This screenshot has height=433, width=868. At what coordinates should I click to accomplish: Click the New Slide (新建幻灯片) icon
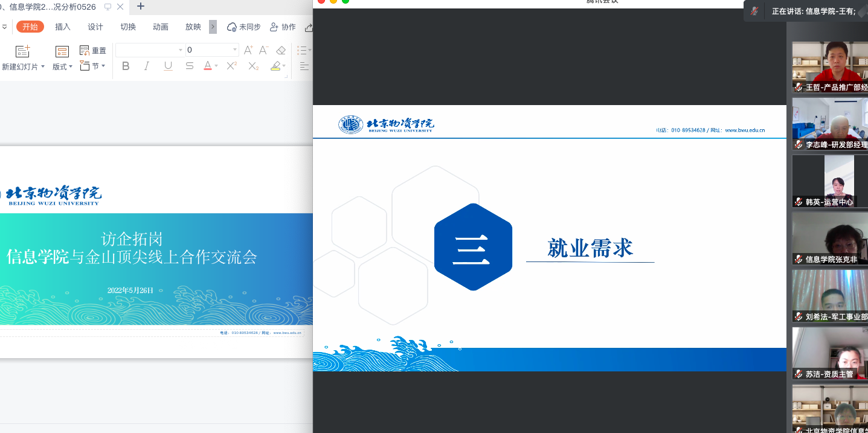pyautogui.click(x=23, y=52)
